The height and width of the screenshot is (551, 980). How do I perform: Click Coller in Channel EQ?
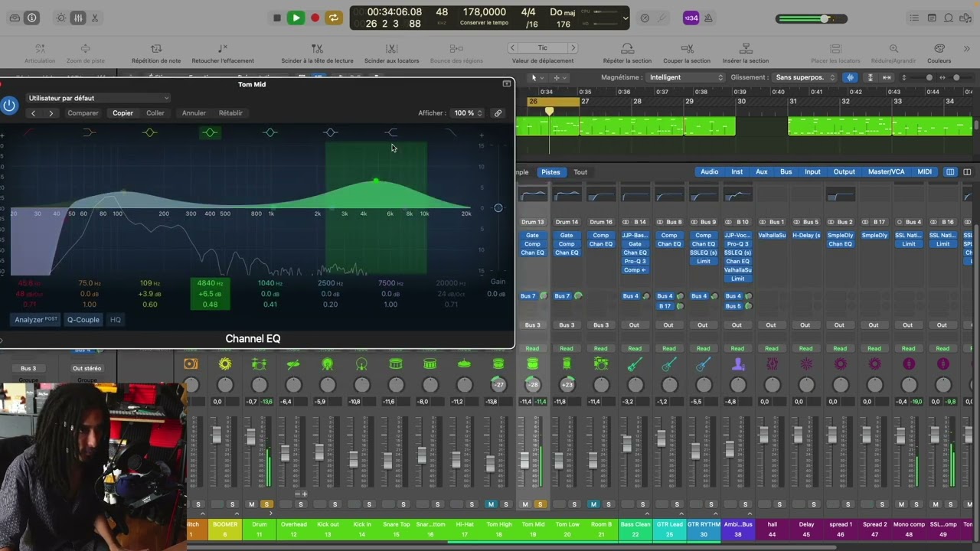155,113
